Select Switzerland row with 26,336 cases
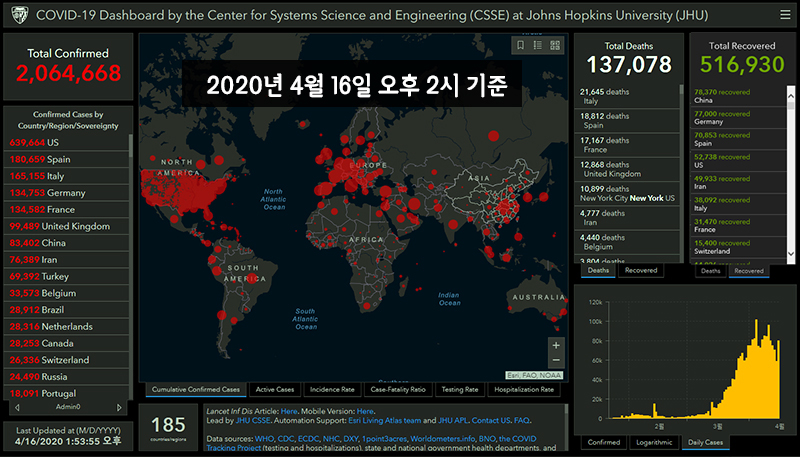800x457 pixels. 66,360
